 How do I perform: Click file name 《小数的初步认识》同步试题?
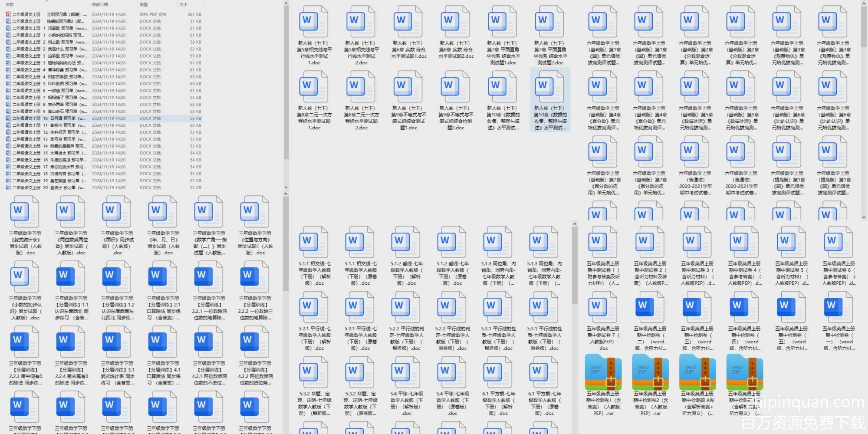pyautogui.click(x=25, y=308)
